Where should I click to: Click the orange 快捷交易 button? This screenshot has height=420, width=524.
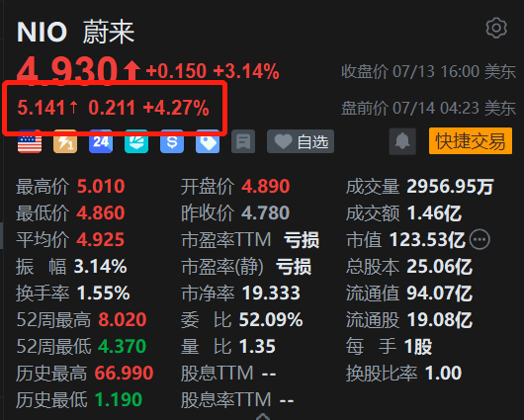point(471,141)
